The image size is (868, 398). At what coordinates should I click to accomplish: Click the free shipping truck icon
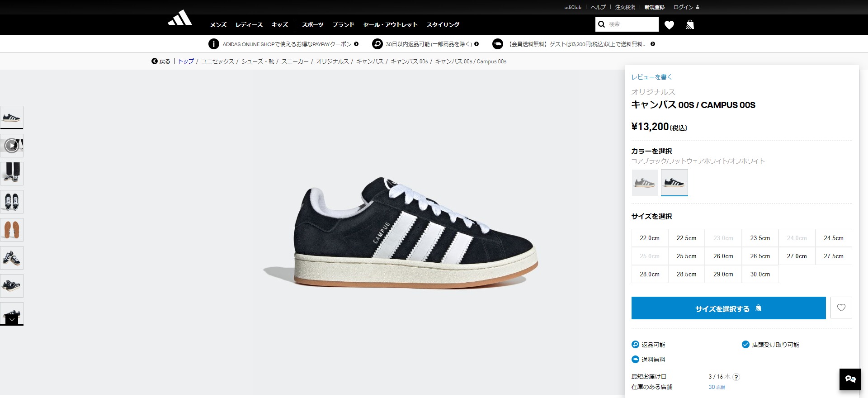[x=498, y=44]
